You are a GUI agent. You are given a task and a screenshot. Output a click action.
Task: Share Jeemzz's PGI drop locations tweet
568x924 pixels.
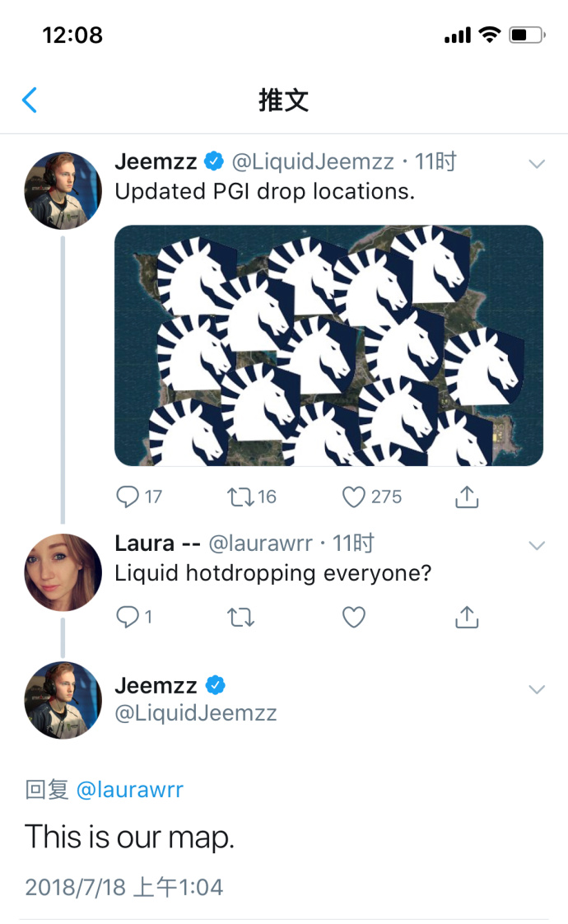[x=467, y=497]
